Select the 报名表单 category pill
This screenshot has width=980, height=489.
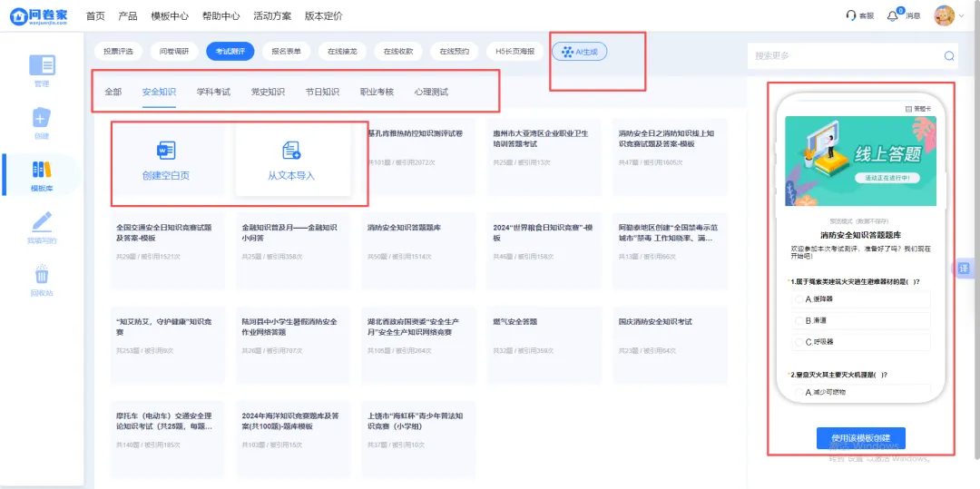[286, 52]
